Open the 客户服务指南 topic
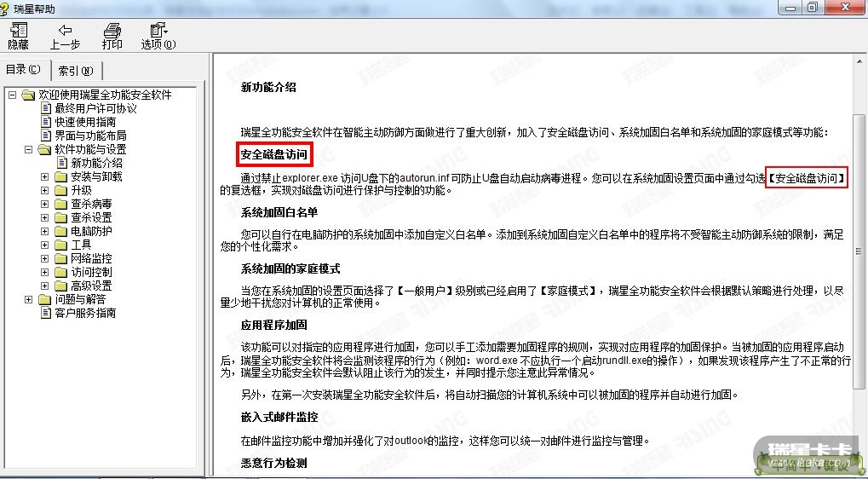The width and height of the screenshot is (868, 479). [x=85, y=313]
